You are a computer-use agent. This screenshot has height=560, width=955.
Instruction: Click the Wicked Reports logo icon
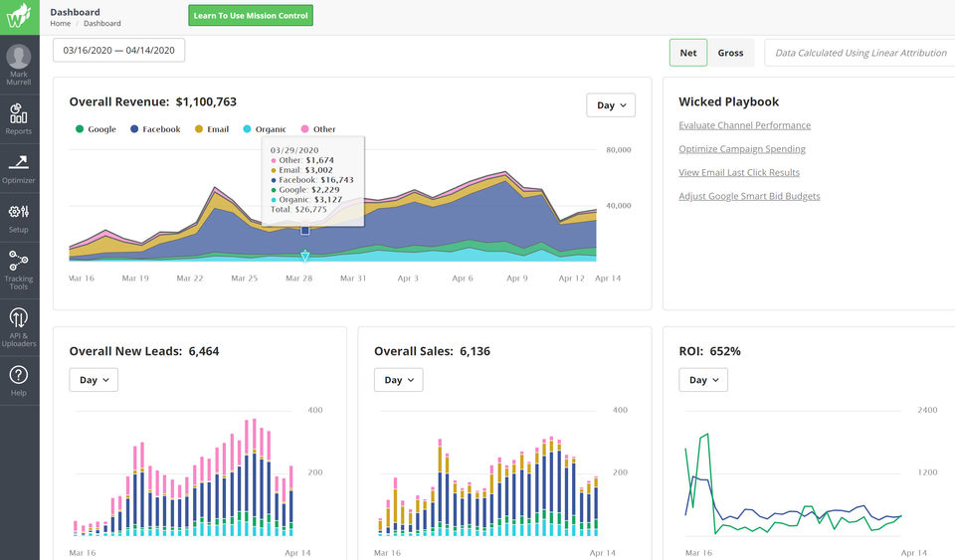(19, 17)
